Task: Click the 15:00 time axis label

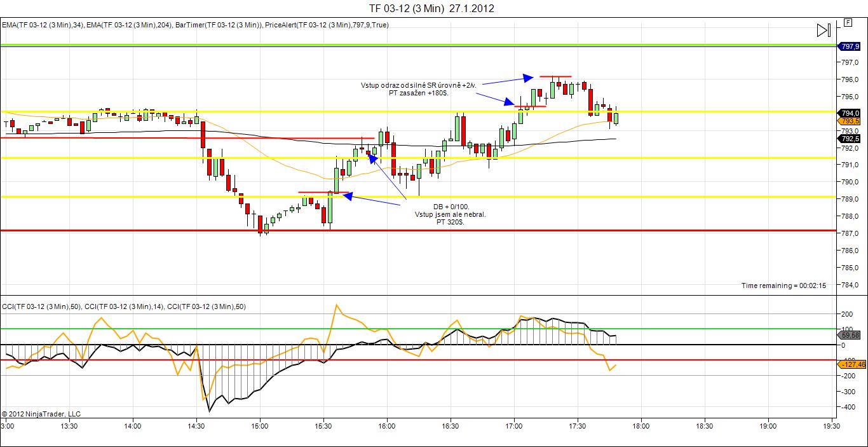Action: coord(259,427)
